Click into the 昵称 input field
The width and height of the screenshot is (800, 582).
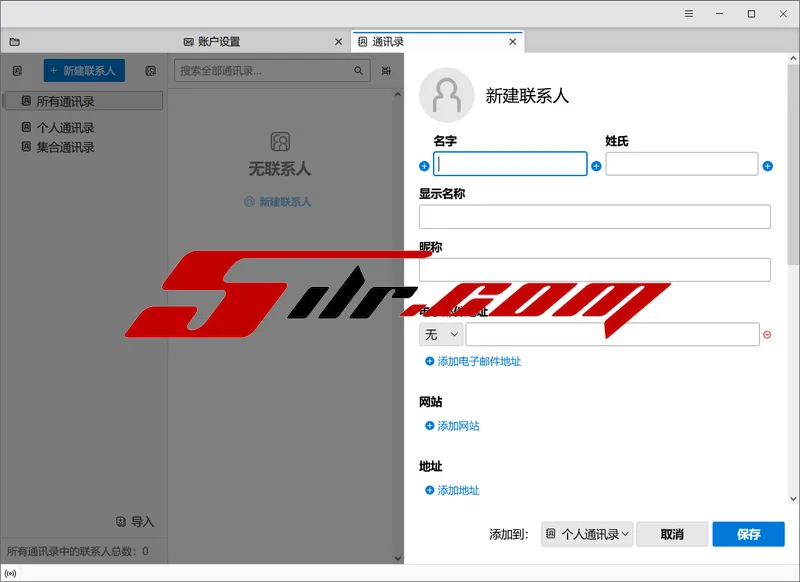coord(595,270)
